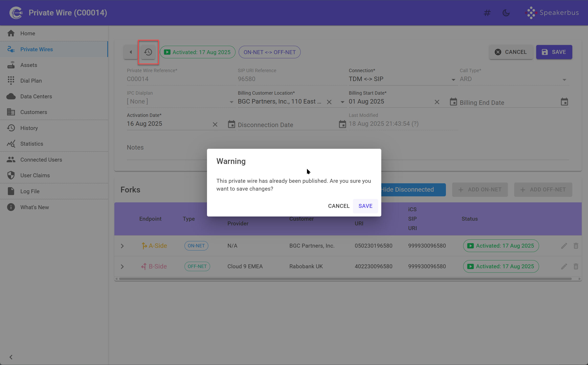Open the version history icon highlighted in red

coord(148,52)
